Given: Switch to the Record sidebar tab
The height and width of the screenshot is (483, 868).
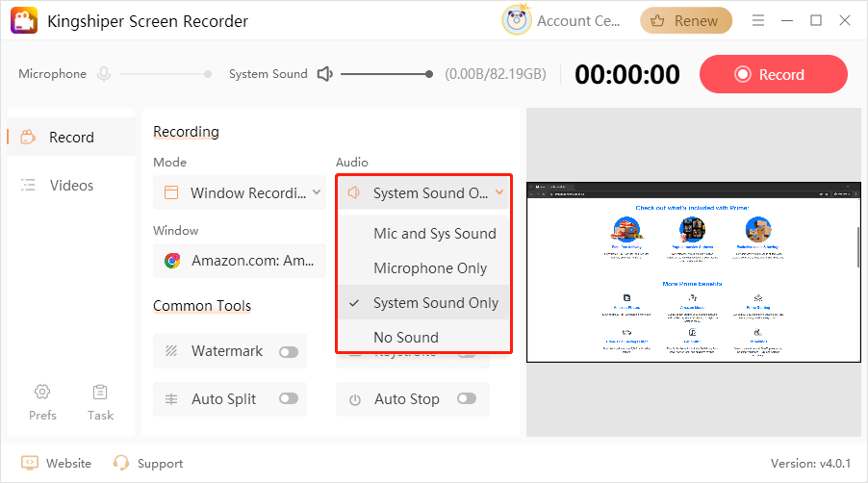Looking at the screenshot, I should (71, 137).
